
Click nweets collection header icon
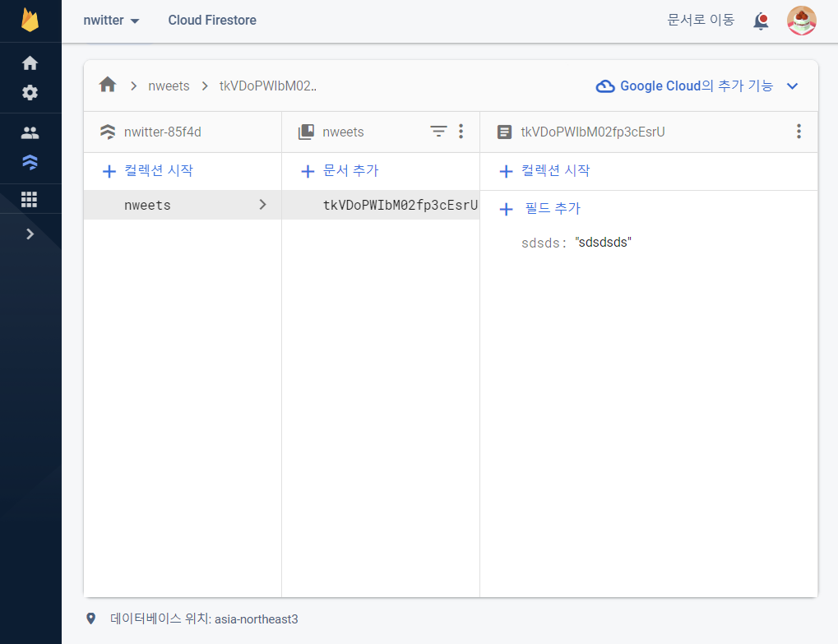click(x=306, y=132)
